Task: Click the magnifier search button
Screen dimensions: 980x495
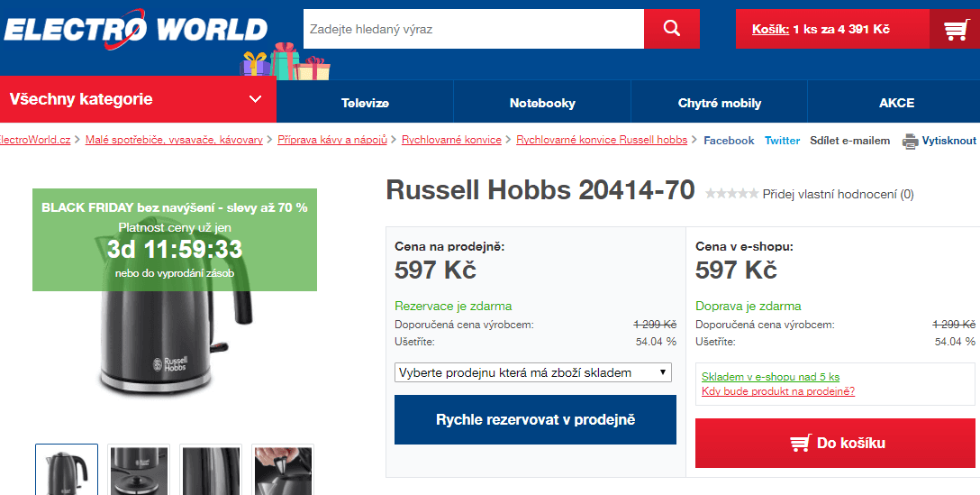Action: pos(672,29)
